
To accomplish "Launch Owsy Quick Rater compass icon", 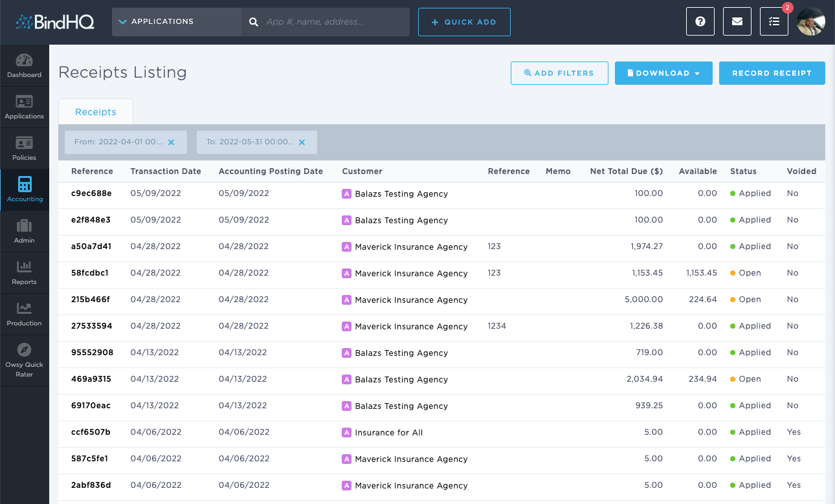I will click(24, 360).
